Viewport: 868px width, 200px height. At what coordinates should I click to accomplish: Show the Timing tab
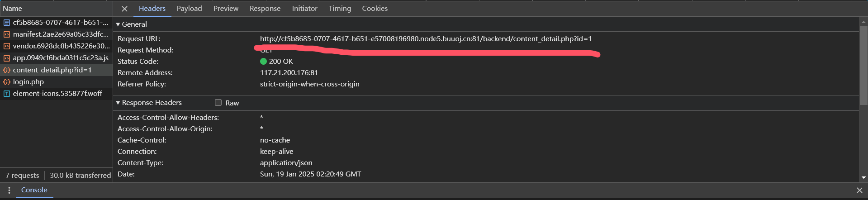click(340, 9)
